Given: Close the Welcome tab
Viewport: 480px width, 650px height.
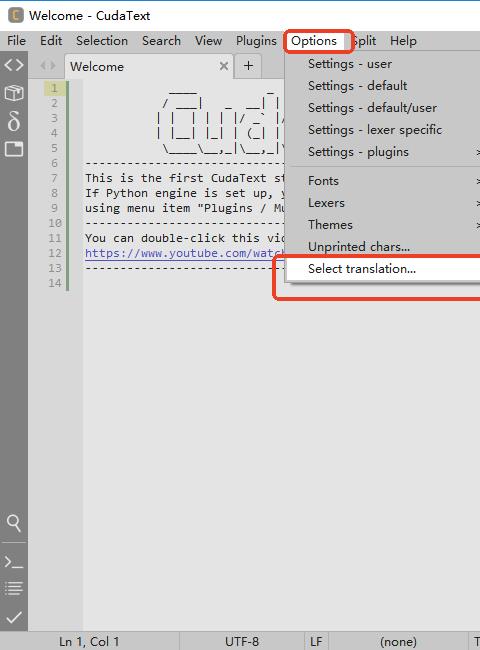Looking at the screenshot, I should (224, 66).
